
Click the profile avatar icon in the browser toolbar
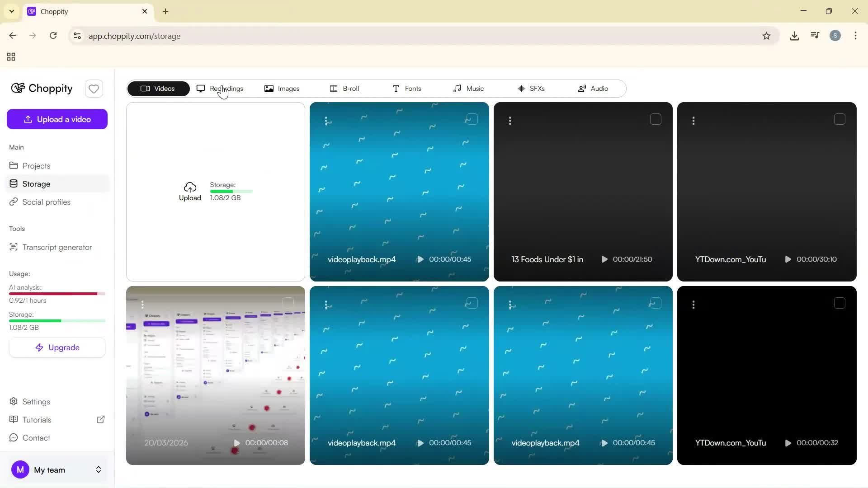click(x=835, y=36)
